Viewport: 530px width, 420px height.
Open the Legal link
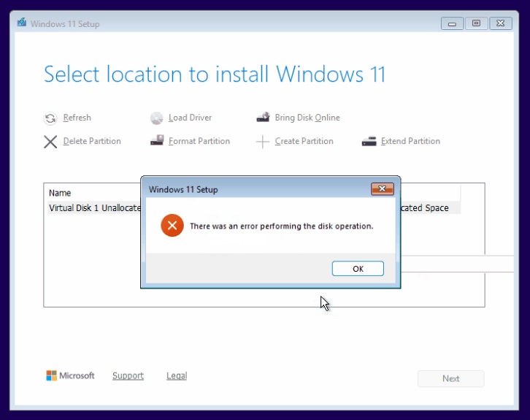(x=177, y=375)
